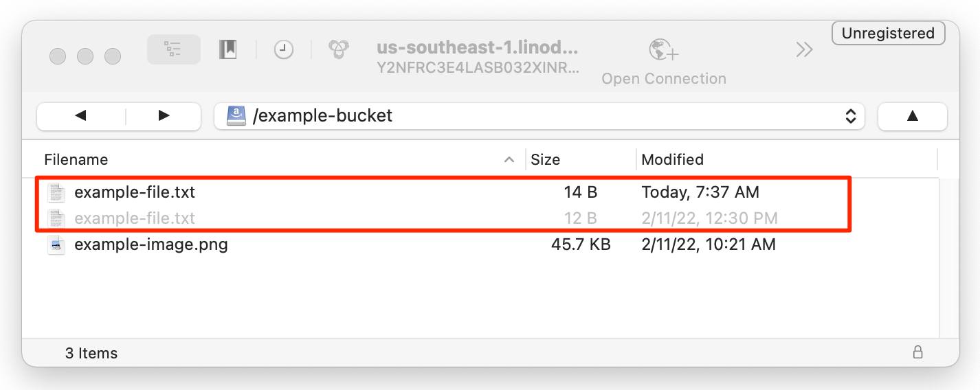This screenshot has width=980, height=390.
Task: Go forward with the right arrow
Action: tap(164, 116)
